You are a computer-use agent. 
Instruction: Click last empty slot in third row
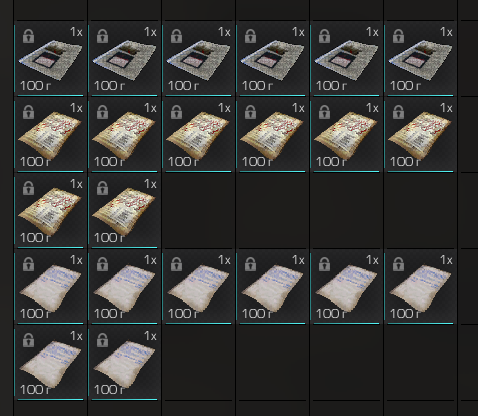(420, 211)
